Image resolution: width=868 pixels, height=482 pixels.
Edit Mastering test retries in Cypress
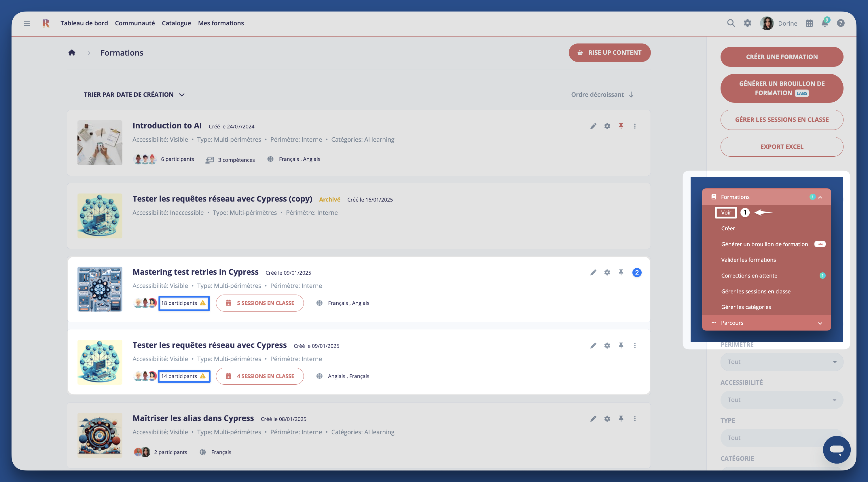[593, 272]
